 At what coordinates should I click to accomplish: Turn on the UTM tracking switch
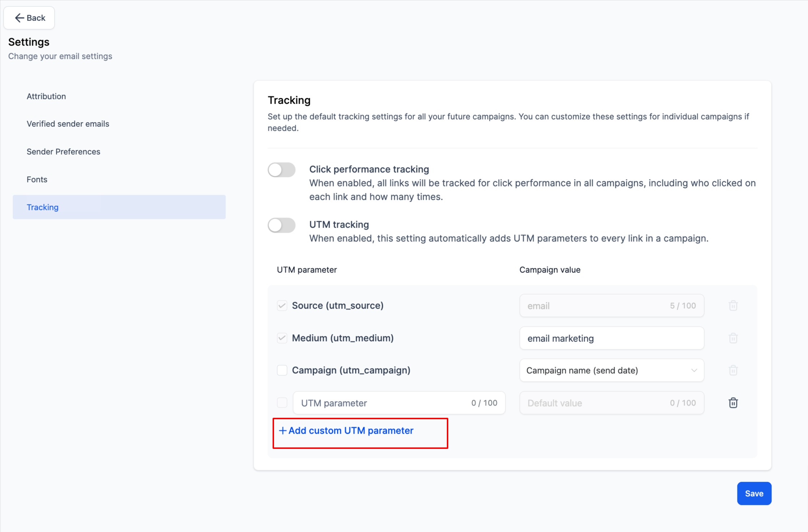click(281, 225)
